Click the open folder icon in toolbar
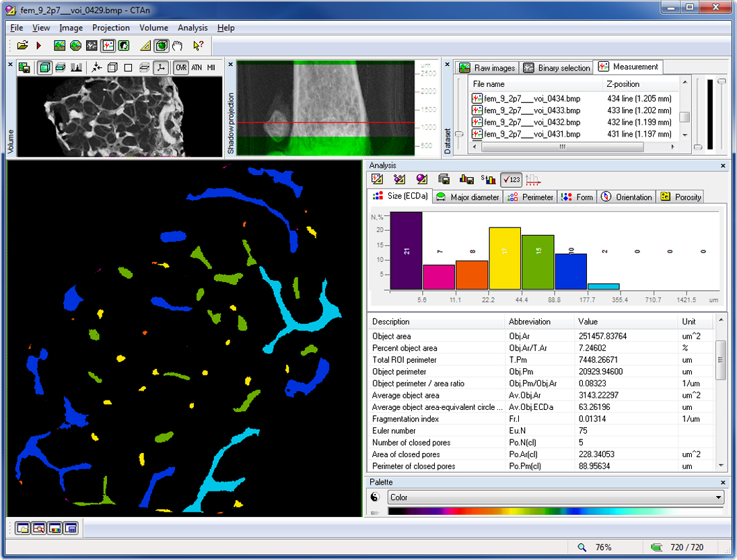737x560 pixels. click(x=22, y=46)
